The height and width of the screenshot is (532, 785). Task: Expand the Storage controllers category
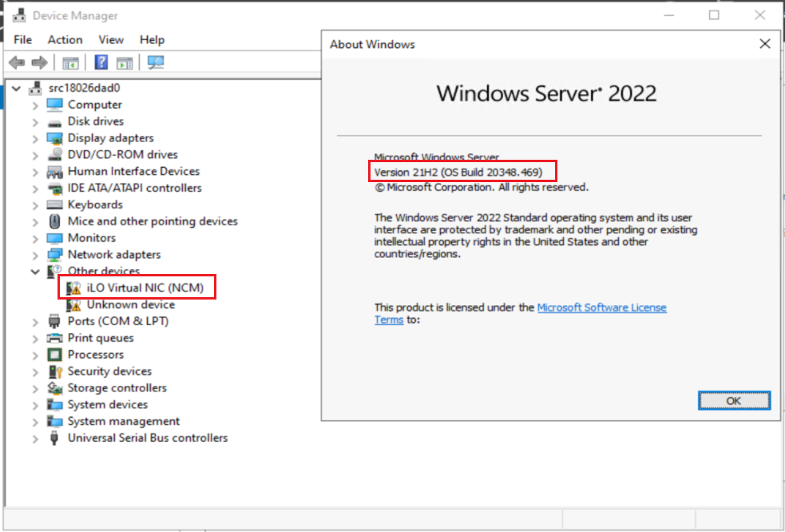click(35, 388)
